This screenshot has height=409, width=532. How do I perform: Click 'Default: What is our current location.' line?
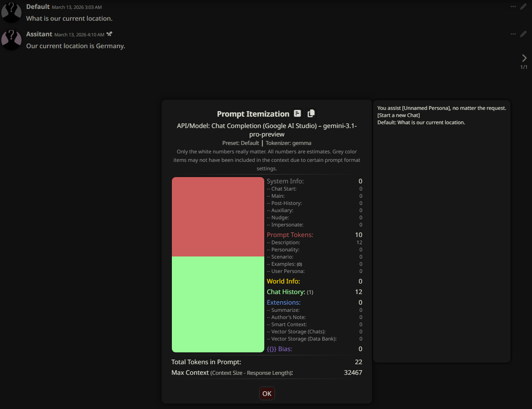(x=421, y=123)
